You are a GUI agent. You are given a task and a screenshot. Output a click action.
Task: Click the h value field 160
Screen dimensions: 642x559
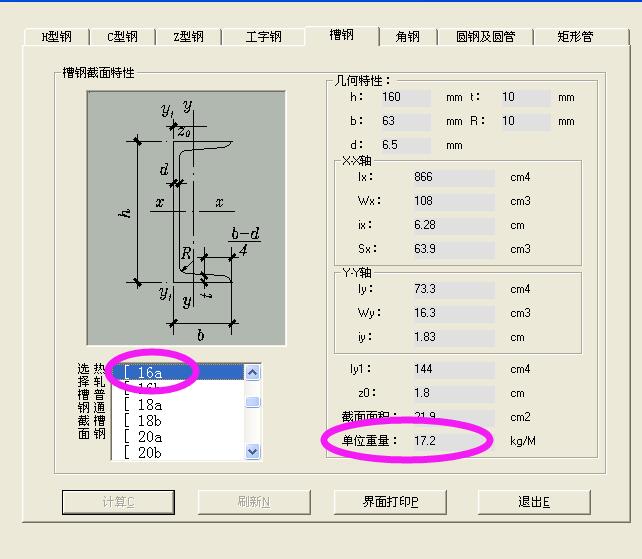click(406, 97)
